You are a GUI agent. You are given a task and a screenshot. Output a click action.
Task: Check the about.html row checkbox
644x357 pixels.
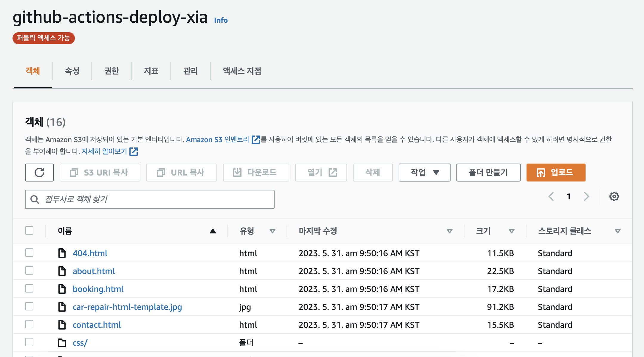29,270
